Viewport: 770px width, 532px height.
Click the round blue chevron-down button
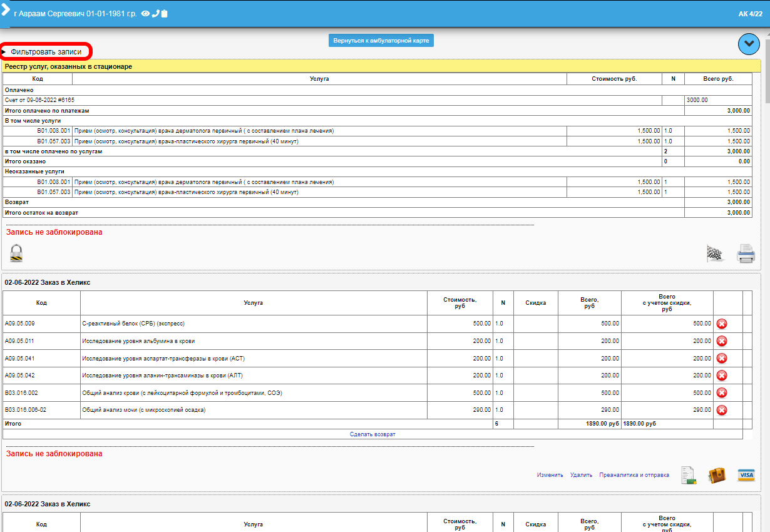749,44
